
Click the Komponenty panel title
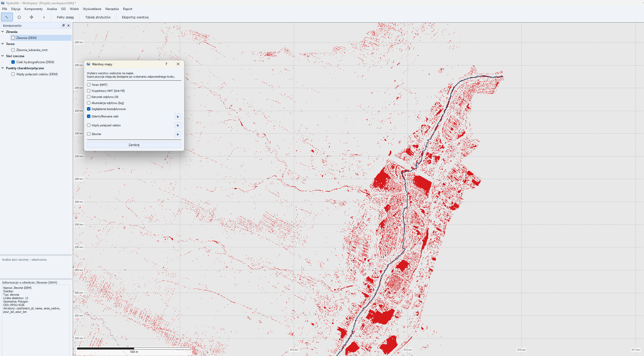tap(12, 26)
